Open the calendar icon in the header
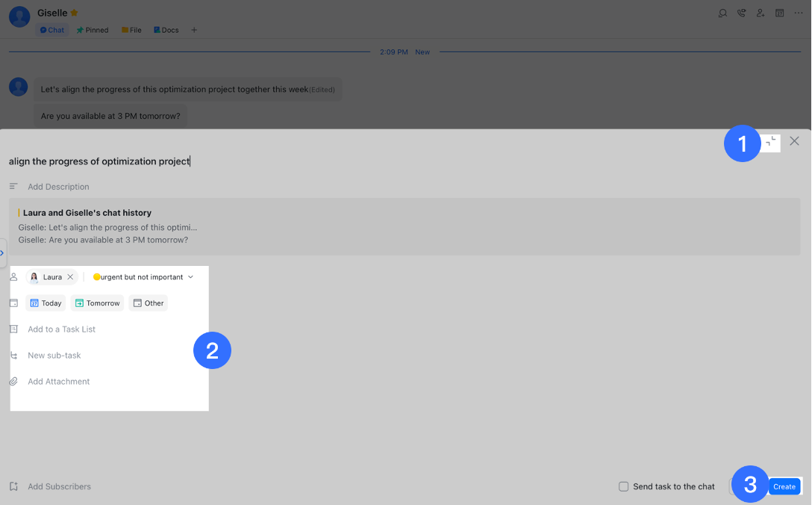 pos(779,13)
